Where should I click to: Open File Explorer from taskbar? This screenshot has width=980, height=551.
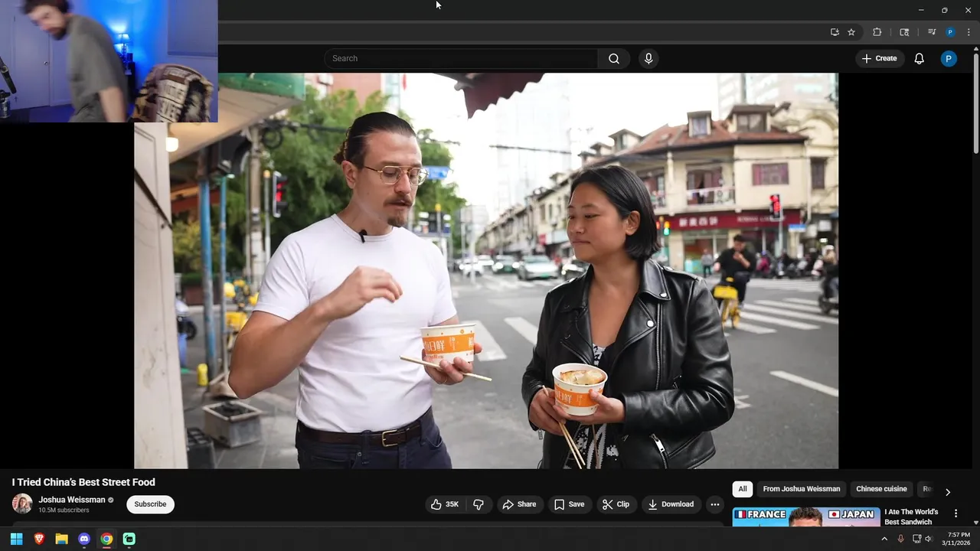tap(61, 539)
